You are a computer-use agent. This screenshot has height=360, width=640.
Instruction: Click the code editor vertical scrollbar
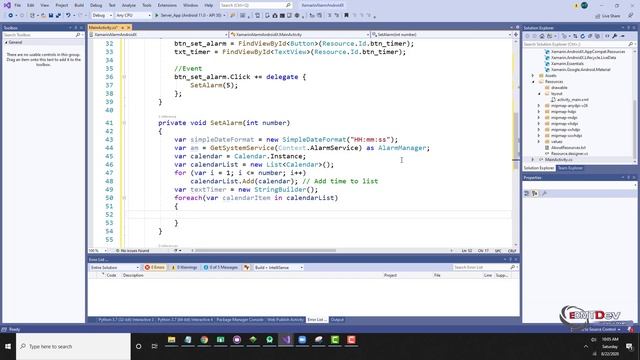[x=516, y=139]
